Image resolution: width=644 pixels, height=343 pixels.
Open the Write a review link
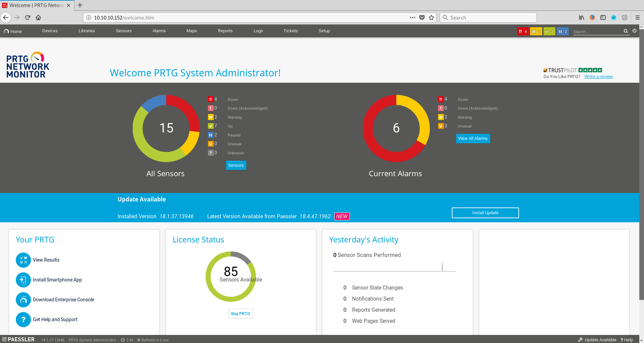click(x=598, y=77)
